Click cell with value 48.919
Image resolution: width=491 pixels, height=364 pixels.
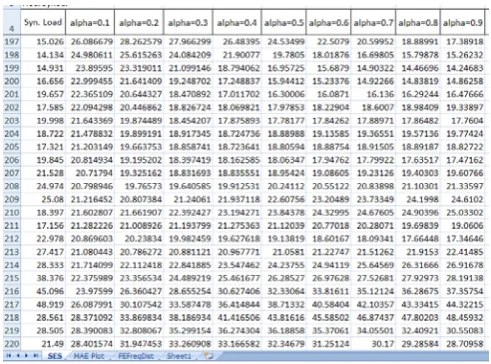[43, 304]
